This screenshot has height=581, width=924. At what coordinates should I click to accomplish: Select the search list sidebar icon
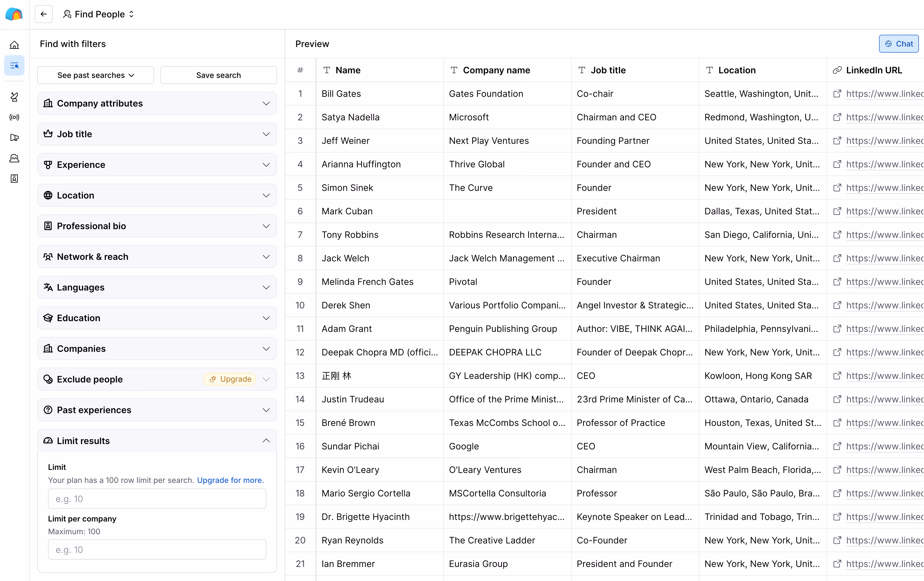[x=14, y=66]
